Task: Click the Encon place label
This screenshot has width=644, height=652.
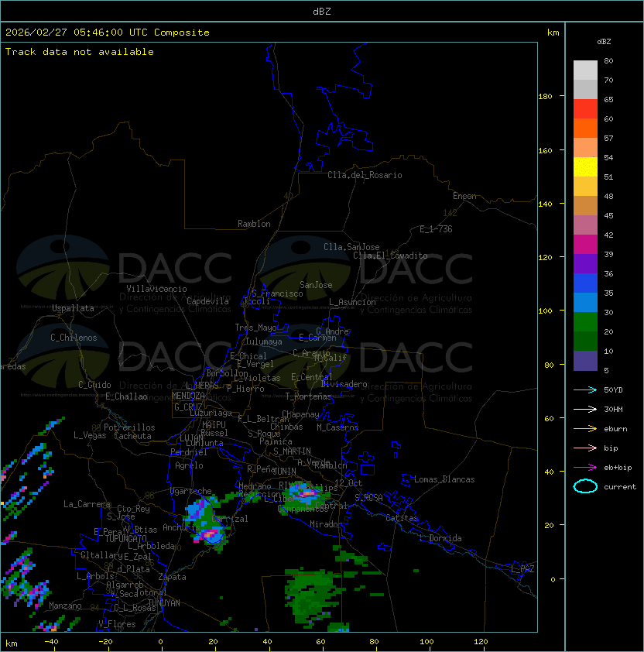Action: click(x=464, y=196)
